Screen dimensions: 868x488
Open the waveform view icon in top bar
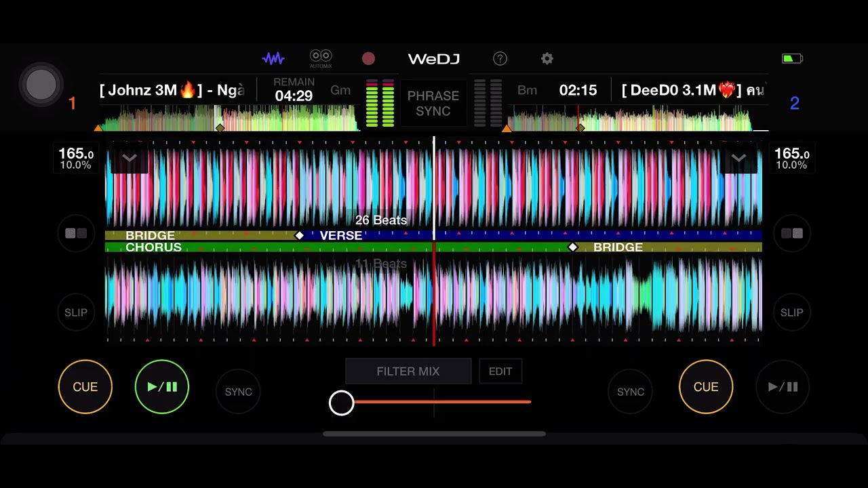[273, 59]
